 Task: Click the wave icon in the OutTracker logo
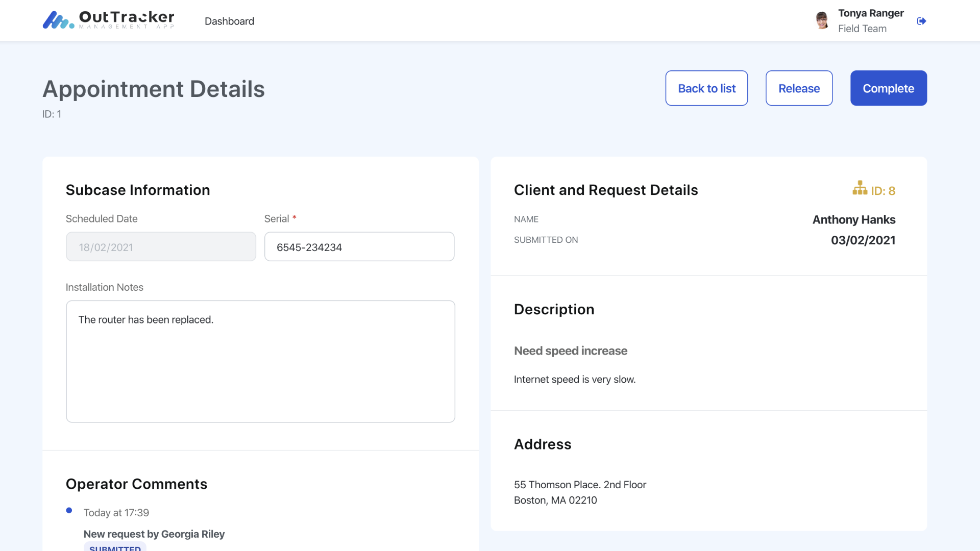click(x=57, y=19)
